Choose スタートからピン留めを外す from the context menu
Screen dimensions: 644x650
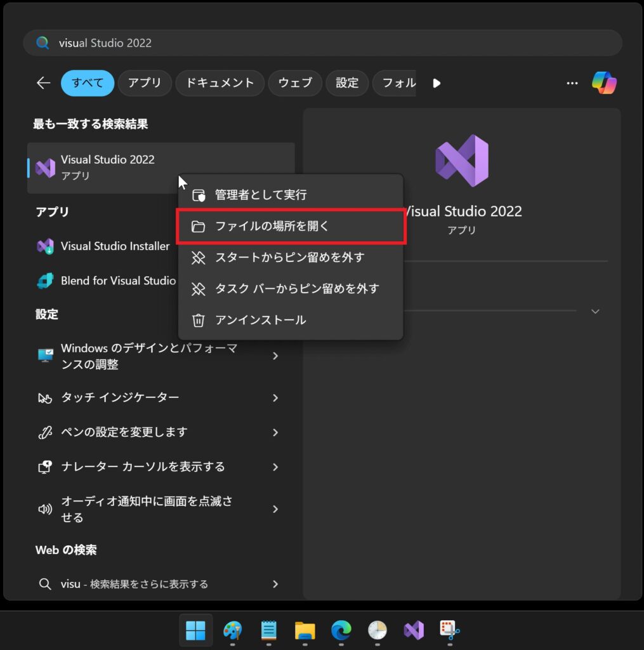coord(291,258)
